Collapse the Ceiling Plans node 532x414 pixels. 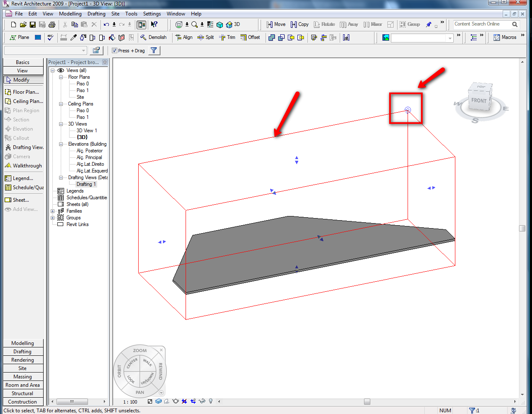[x=61, y=104]
